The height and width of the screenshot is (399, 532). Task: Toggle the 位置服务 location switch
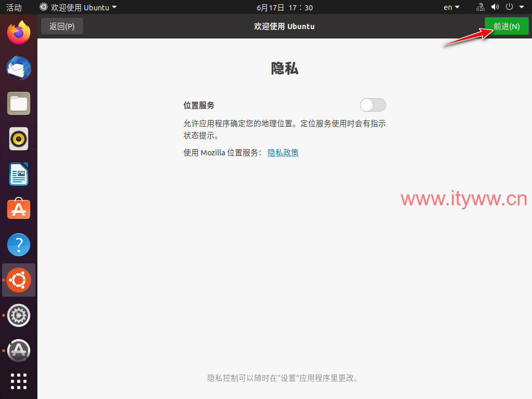click(x=373, y=105)
